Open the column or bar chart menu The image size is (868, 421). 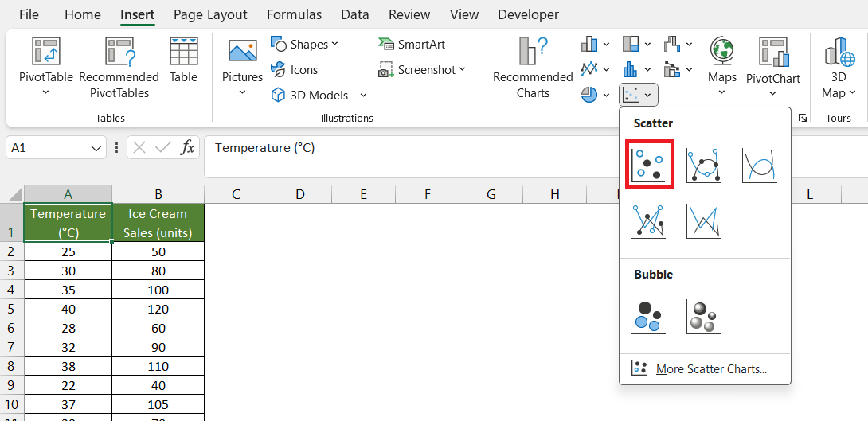[595, 45]
